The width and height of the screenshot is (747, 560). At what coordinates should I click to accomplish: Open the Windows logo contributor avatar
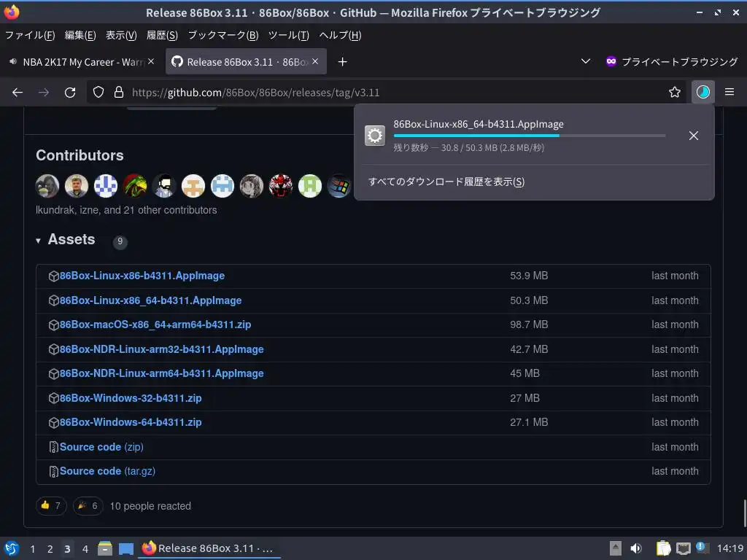pyautogui.click(x=339, y=186)
